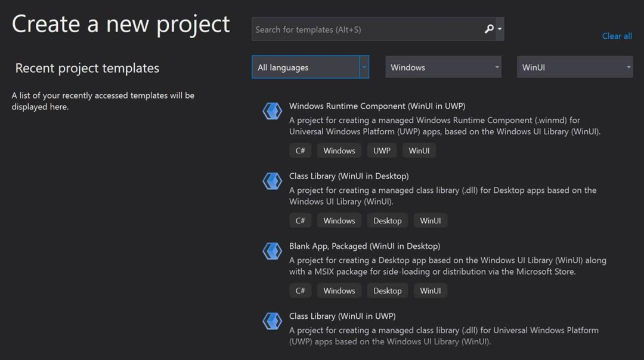
Task: Click the Windows tag under Class Library in Desktop
Action: click(339, 221)
